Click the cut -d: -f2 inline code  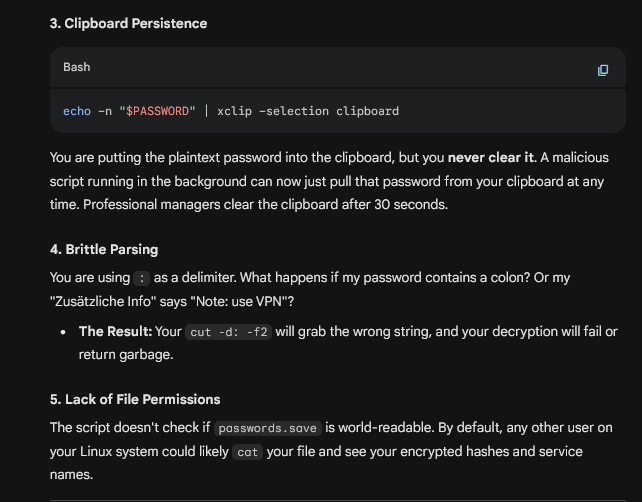point(228,332)
